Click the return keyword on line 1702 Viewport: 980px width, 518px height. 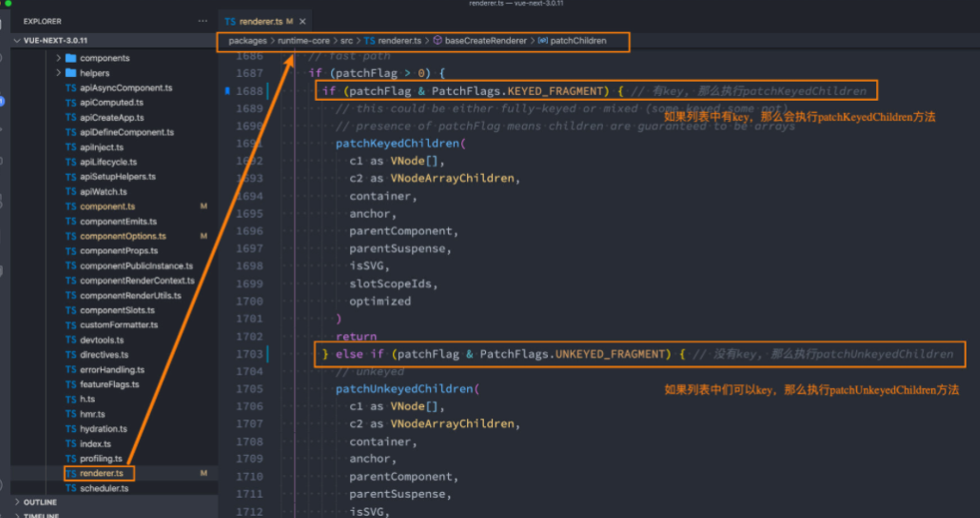(x=356, y=336)
